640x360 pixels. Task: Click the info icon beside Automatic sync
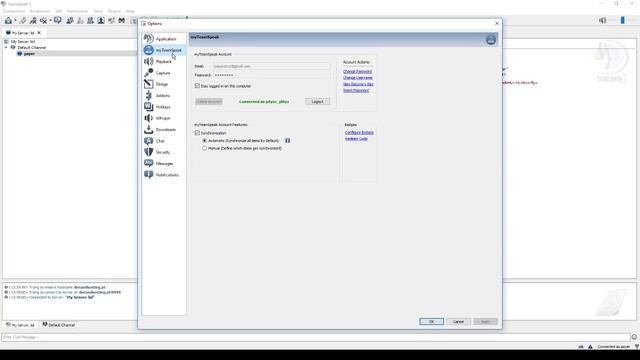287,140
